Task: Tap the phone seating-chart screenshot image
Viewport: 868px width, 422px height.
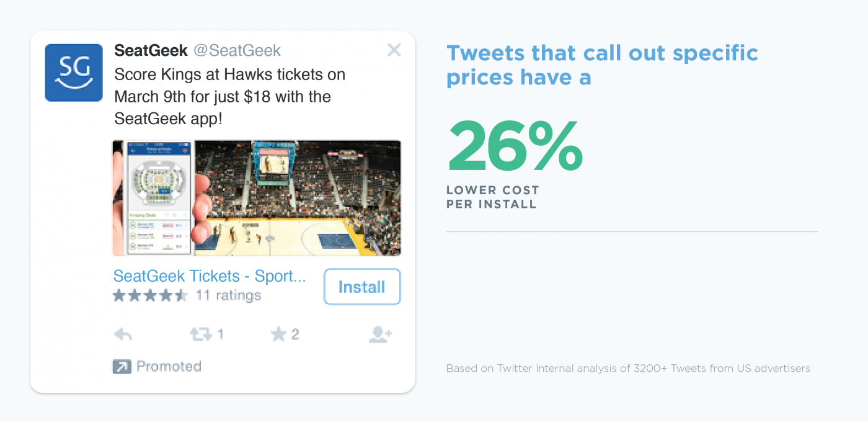Action: [x=159, y=198]
